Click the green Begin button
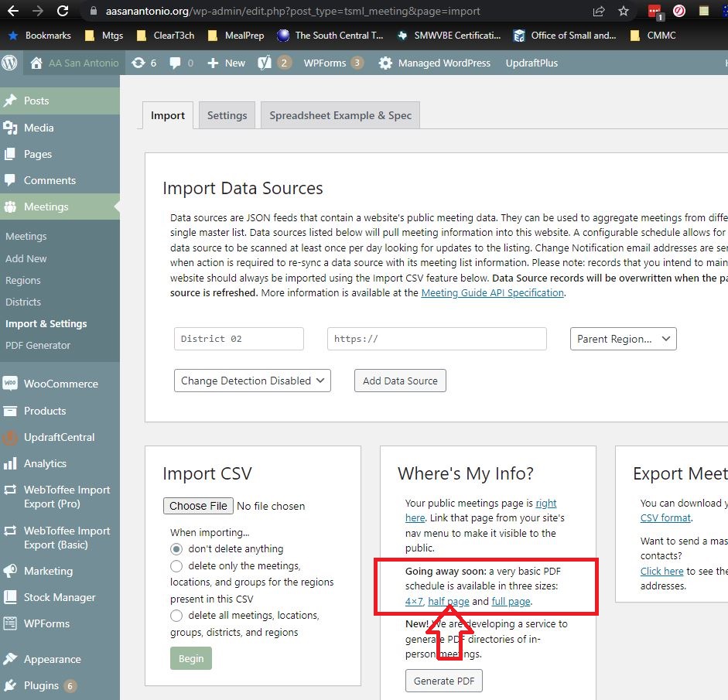This screenshot has height=700, width=728. click(191, 658)
